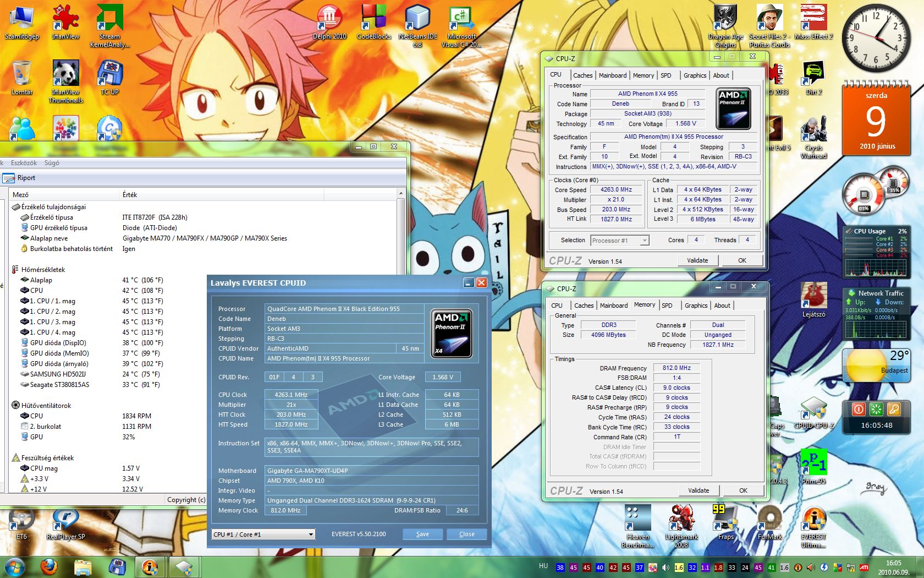924x578 pixels.
Task: Click the Network Traffic gadget
Action: 876,314
